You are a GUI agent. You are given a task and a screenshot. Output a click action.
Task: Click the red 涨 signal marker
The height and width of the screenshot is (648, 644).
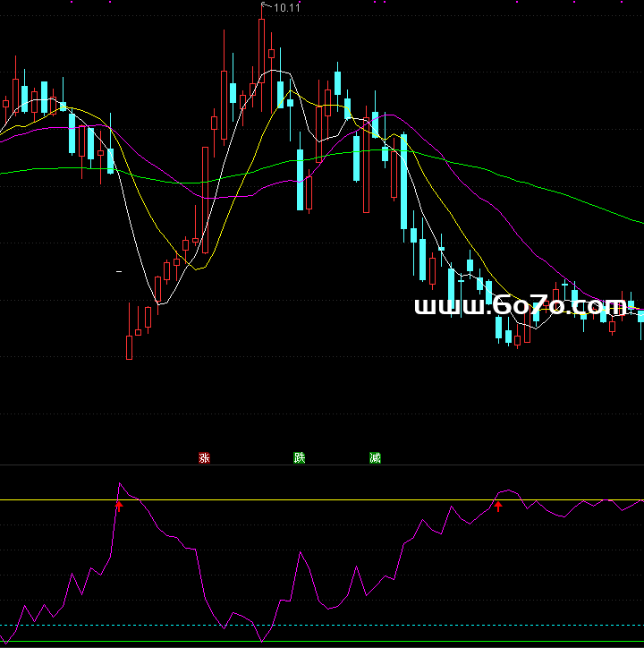[204, 458]
